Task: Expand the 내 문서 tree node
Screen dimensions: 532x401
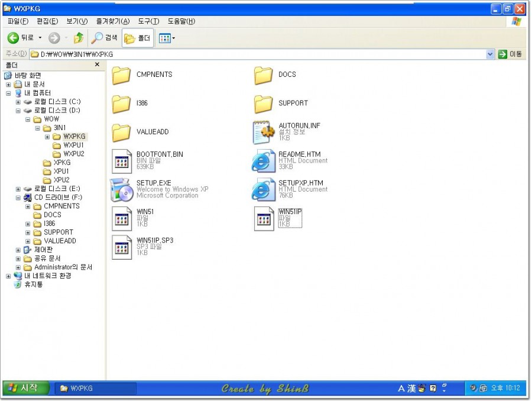Action: pyautogui.click(x=8, y=85)
